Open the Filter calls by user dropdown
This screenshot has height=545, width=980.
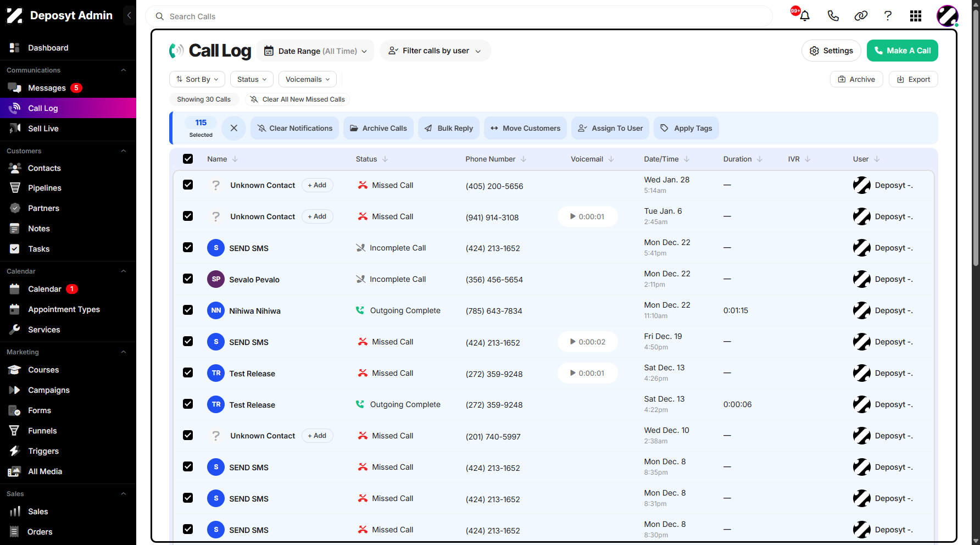pyautogui.click(x=435, y=51)
